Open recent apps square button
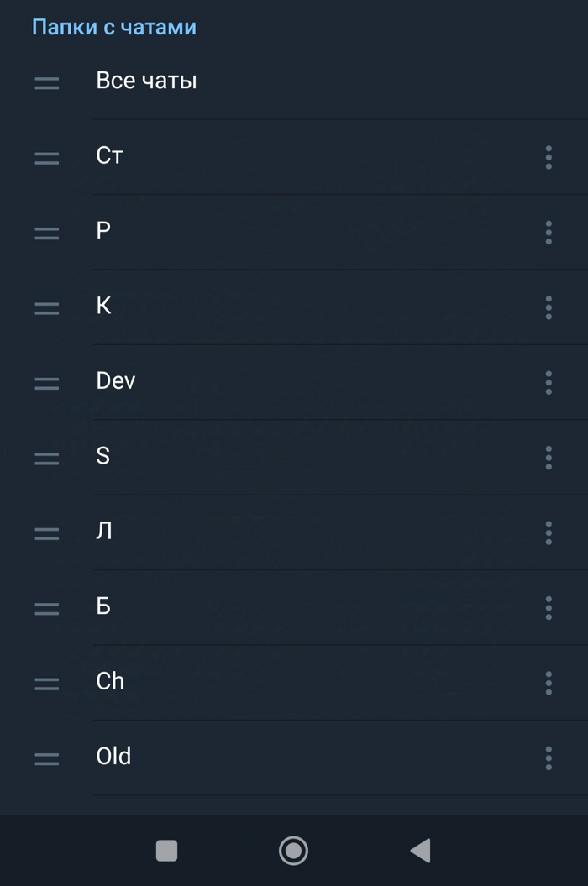 (167, 851)
